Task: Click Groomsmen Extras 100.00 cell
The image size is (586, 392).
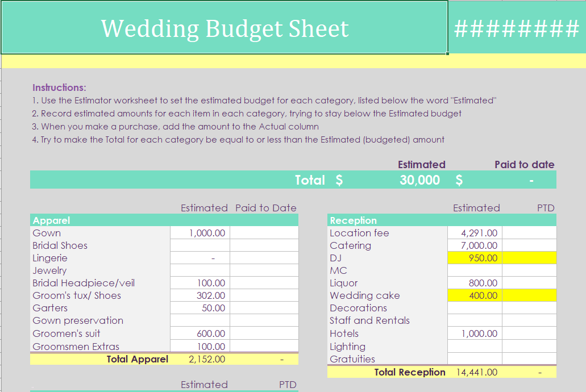Action: pyautogui.click(x=200, y=346)
